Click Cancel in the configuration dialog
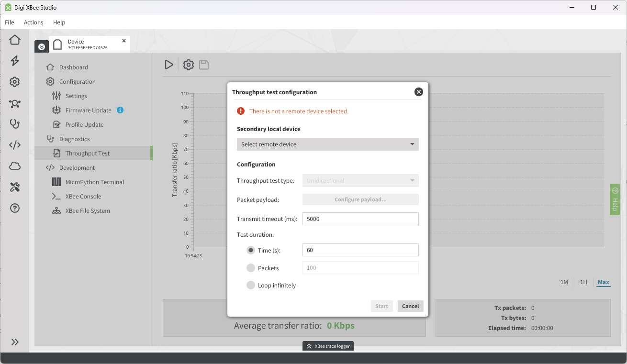627x364 pixels. [x=410, y=306]
